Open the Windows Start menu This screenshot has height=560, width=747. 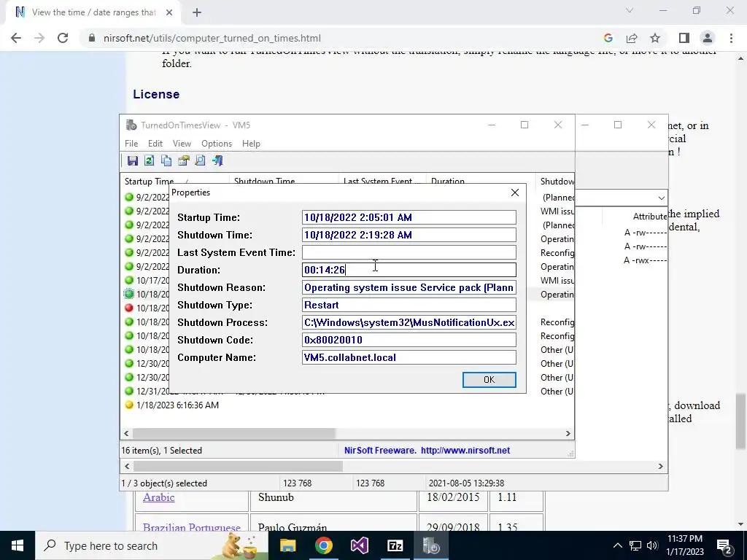(x=18, y=545)
